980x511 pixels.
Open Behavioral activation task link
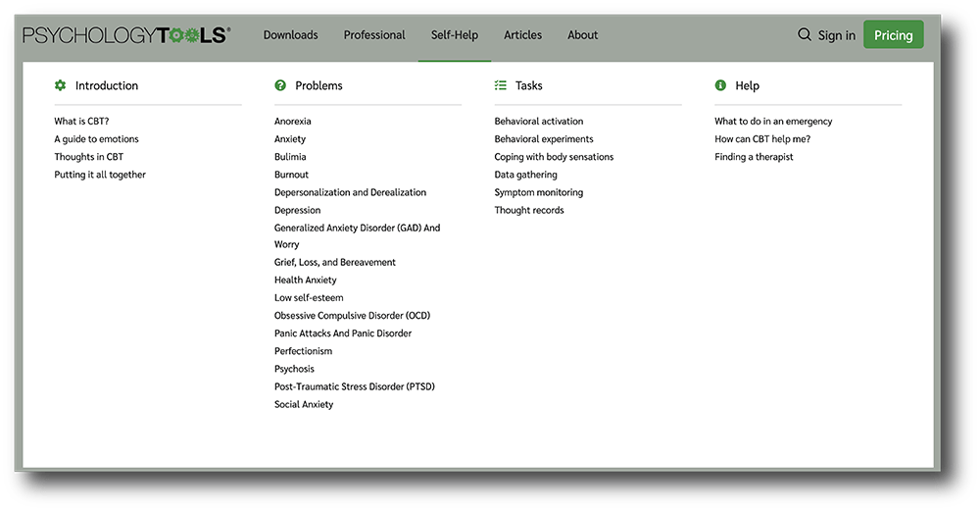click(x=539, y=122)
